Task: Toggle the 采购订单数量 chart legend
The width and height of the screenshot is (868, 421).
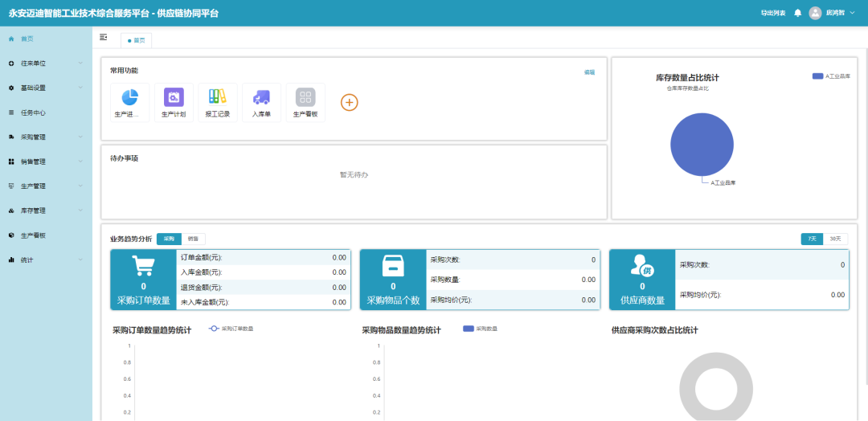Action: tap(231, 329)
